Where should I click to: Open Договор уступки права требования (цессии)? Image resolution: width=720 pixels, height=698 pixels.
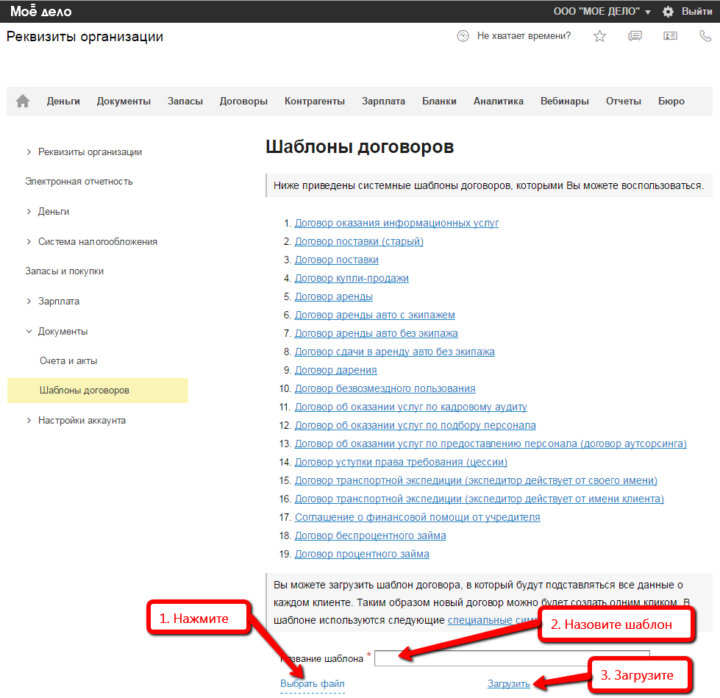401,462
